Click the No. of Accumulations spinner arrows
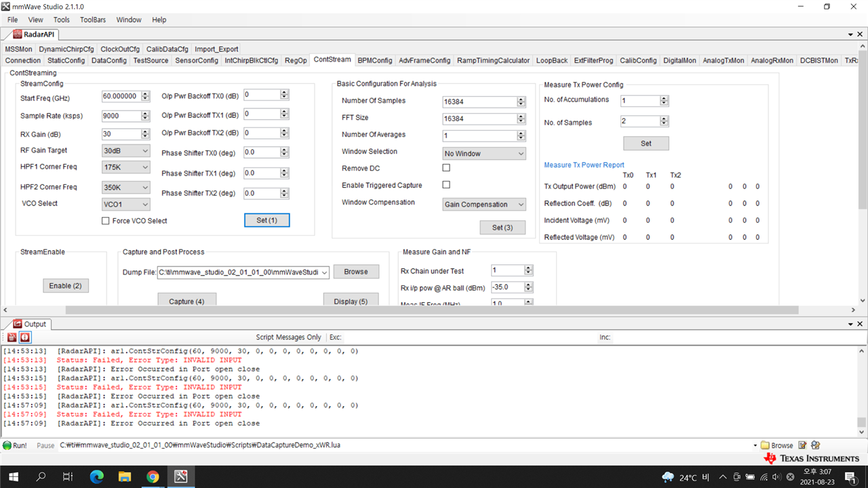Viewport: 868px width, 488px height. click(665, 101)
